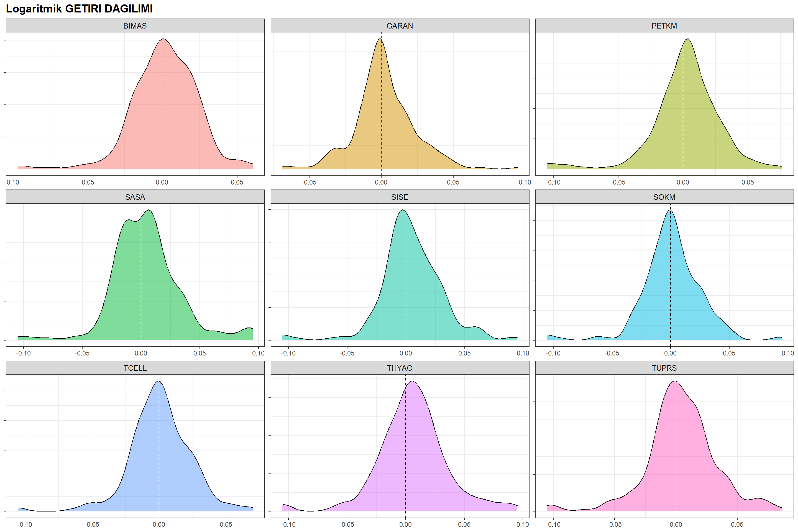Select the GARAN facet header
The width and height of the screenshot is (798, 532).
pyautogui.click(x=400, y=26)
